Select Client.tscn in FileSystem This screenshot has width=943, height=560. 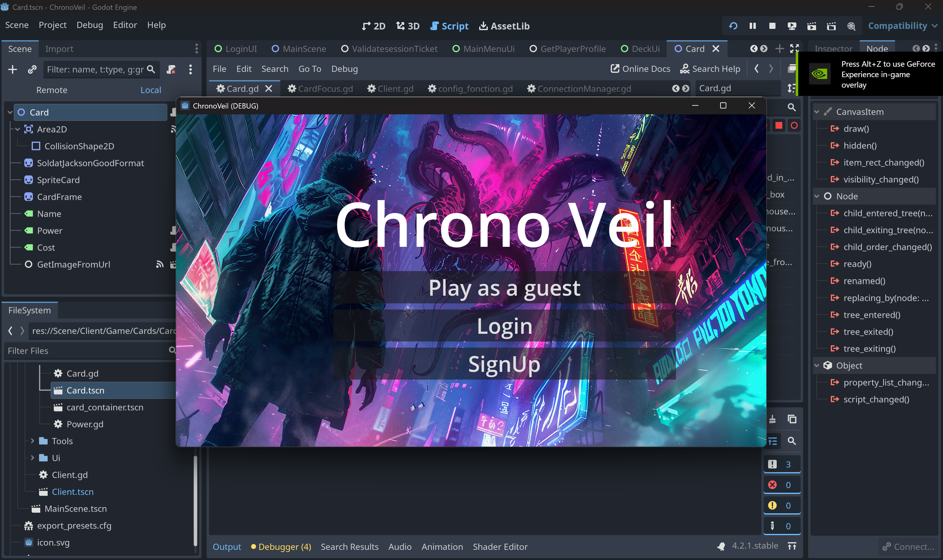coord(73,492)
